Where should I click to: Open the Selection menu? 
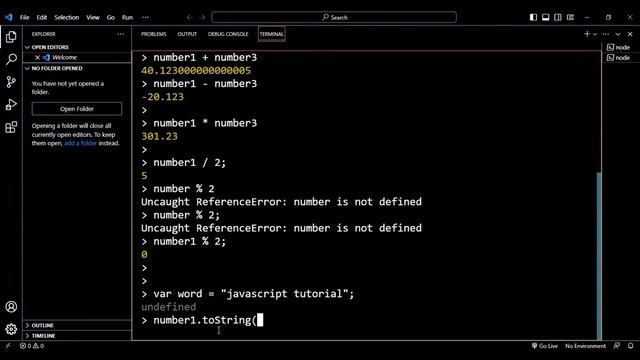click(67, 17)
